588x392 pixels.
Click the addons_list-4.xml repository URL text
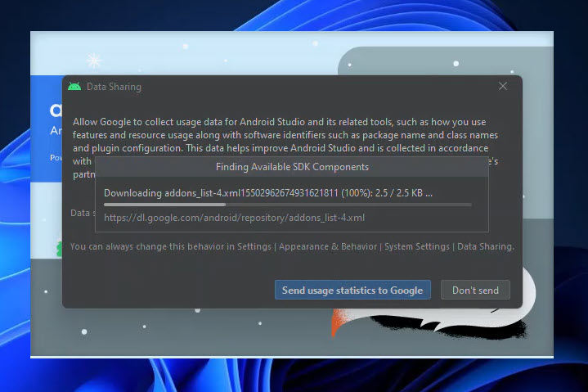click(x=234, y=218)
